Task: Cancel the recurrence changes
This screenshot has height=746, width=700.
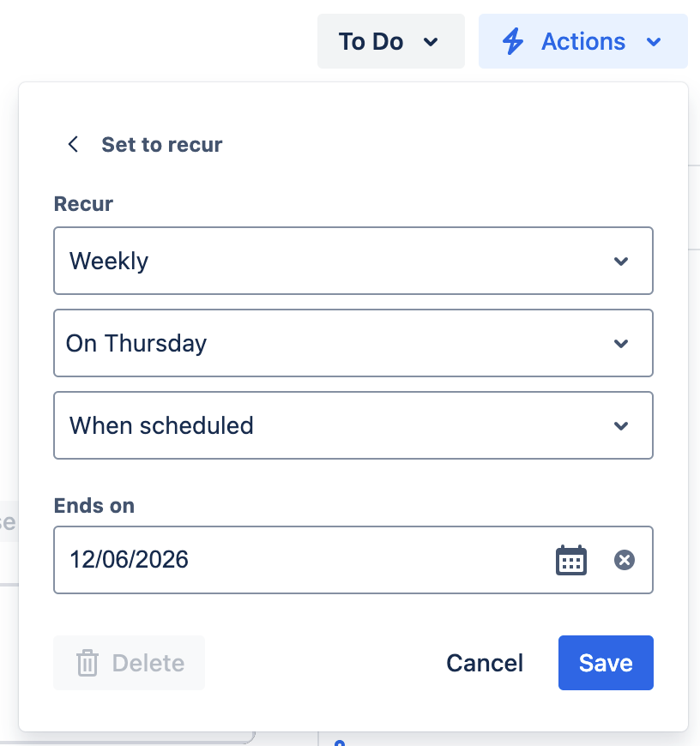Action: [x=485, y=663]
